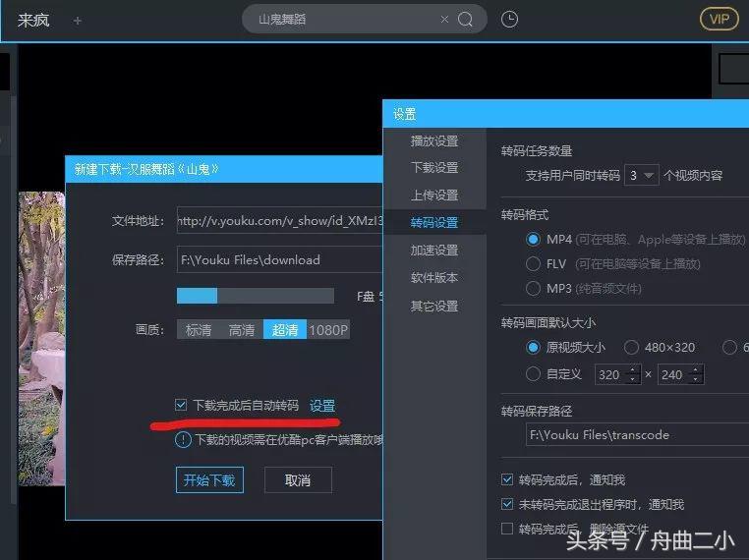The height and width of the screenshot is (560, 749).
Task: Toggle 未转码完成退出程序时，通知我 checkbox
Action: pos(507,504)
